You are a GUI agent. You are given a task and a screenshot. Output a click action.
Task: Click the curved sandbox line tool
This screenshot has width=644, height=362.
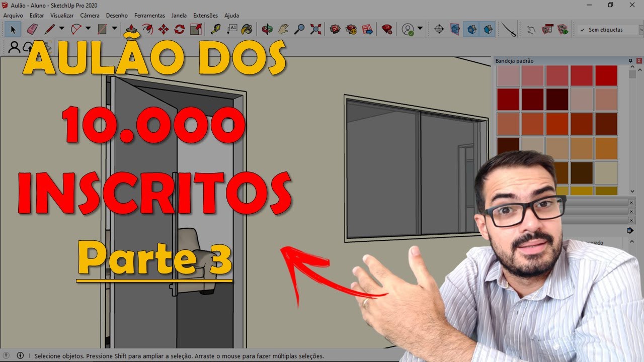(x=508, y=29)
